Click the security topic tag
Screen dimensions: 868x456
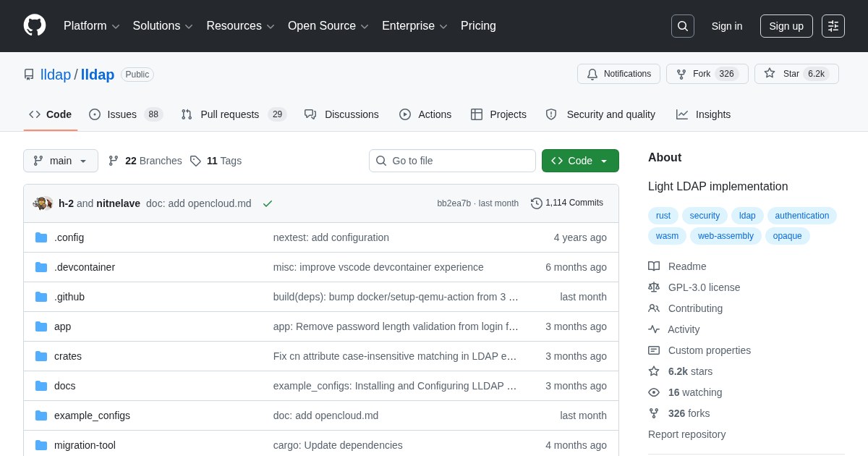click(705, 216)
